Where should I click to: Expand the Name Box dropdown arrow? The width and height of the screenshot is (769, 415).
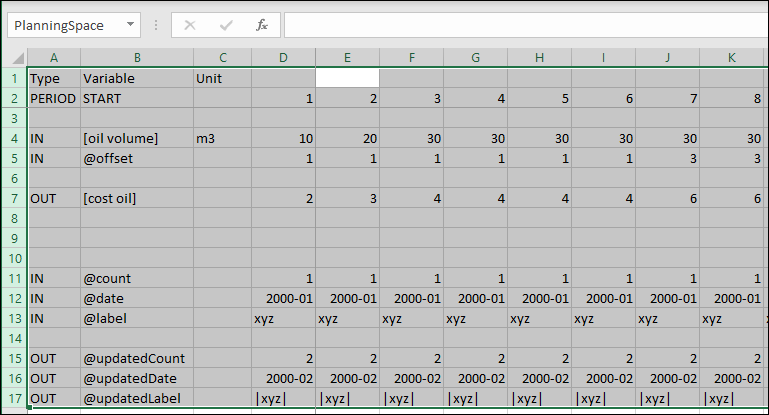click(130, 25)
